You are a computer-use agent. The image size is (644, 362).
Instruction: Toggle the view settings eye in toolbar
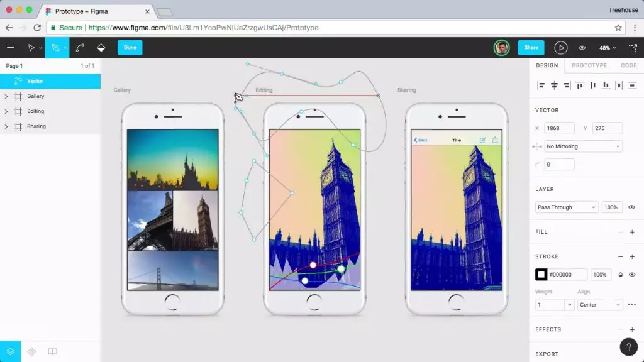coord(582,48)
